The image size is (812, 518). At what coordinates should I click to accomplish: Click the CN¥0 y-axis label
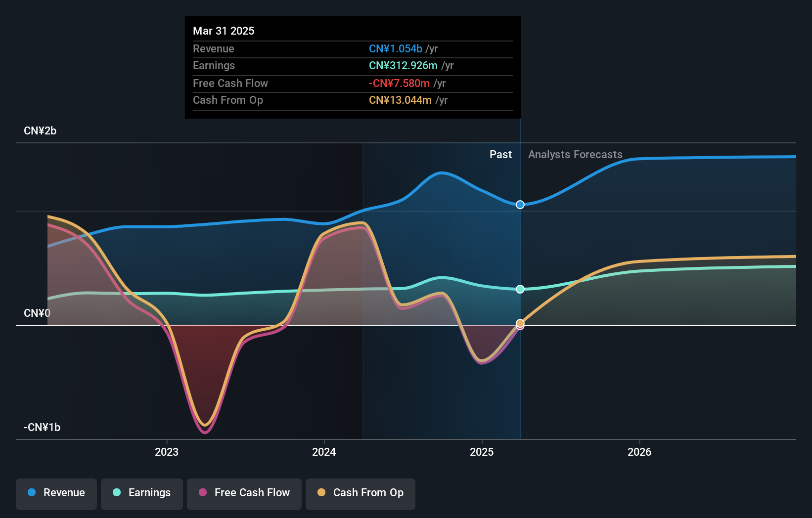click(x=37, y=313)
